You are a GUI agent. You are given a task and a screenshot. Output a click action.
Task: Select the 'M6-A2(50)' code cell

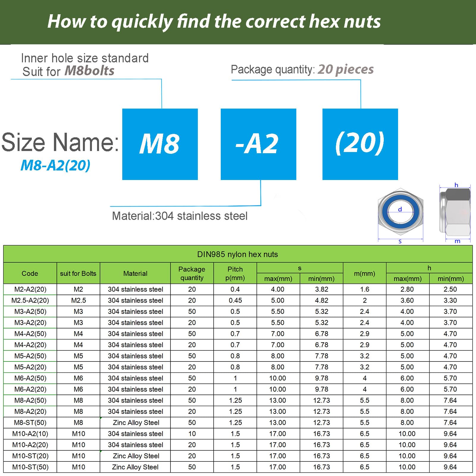(30, 378)
